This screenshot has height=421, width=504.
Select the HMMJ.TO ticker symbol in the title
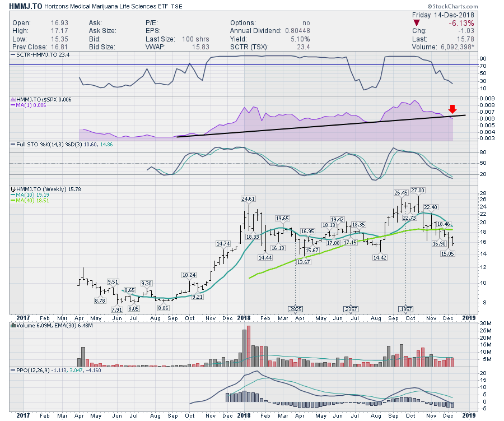pyautogui.click(x=25, y=6)
